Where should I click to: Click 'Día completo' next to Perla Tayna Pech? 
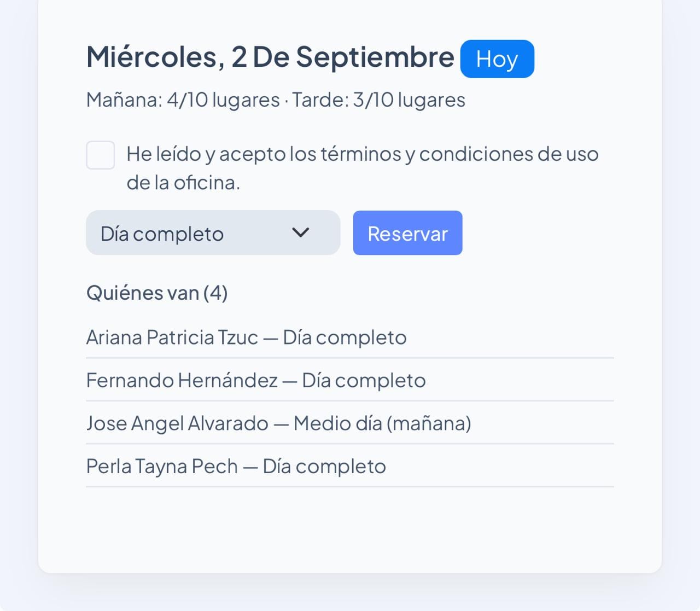[x=324, y=467]
